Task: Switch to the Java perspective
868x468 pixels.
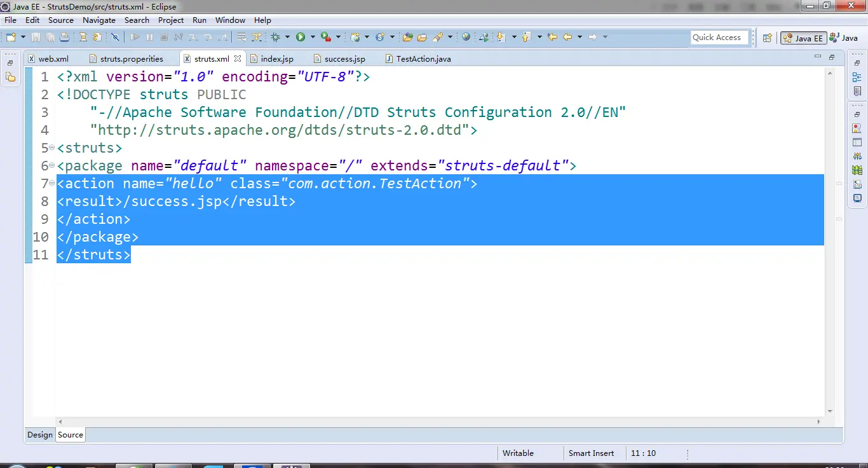Action: 843,38
